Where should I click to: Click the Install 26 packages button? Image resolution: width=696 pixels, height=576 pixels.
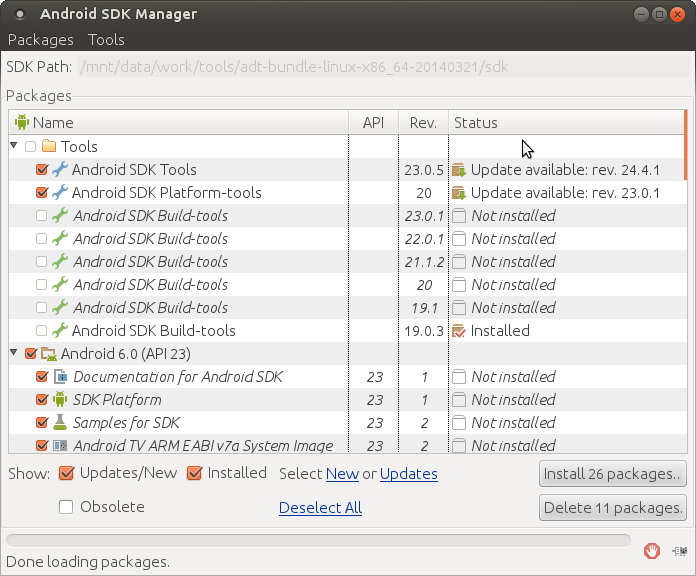(612, 473)
